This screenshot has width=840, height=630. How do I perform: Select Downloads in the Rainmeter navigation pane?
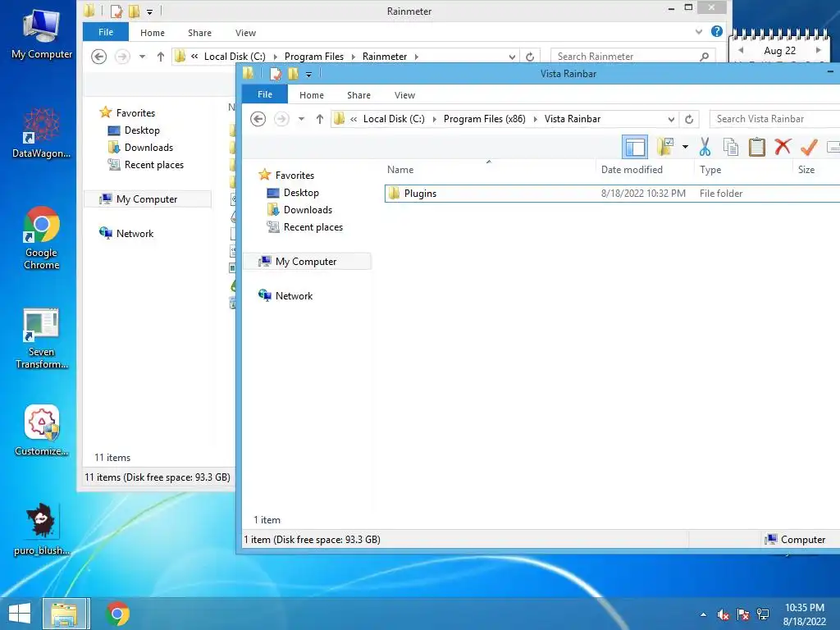point(149,148)
